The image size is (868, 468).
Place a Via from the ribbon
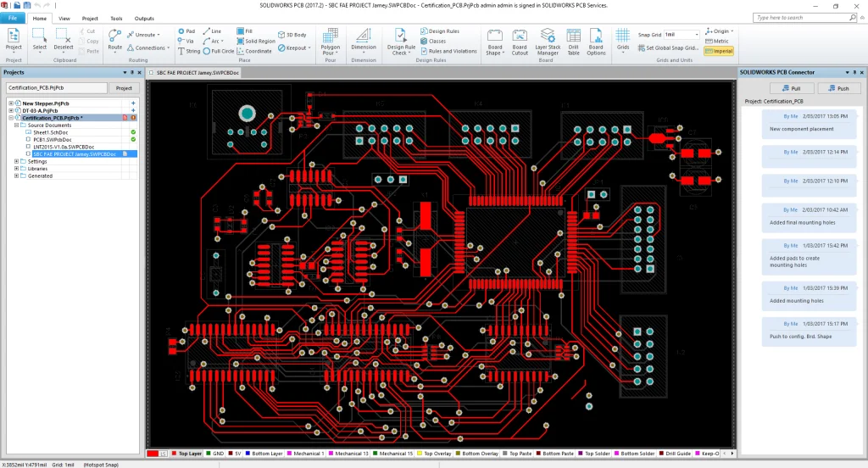(186, 40)
